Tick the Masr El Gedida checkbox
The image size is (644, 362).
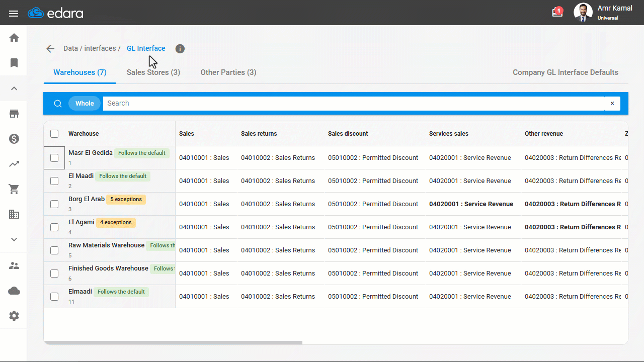click(54, 158)
